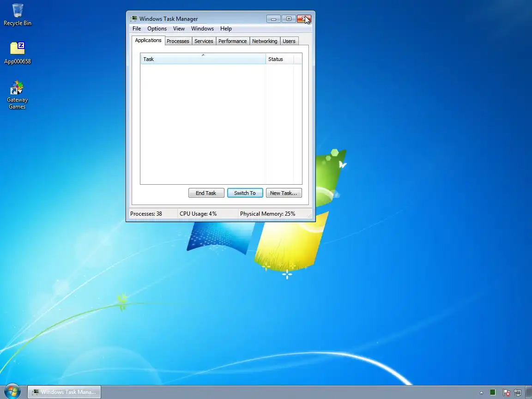The width and height of the screenshot is (532, 399).
Task: Switch to the Services tab
Action: tap(204, 41)
